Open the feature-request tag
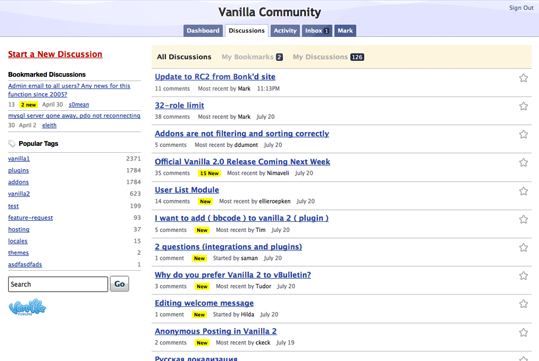The height and width of the screenshot is (361, 539). (30, 218)
